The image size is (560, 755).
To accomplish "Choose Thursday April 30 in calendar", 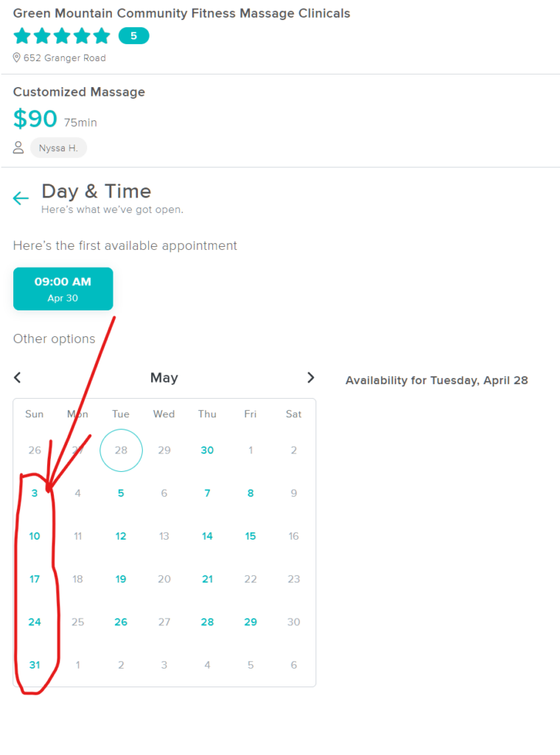I will point(207,450).
